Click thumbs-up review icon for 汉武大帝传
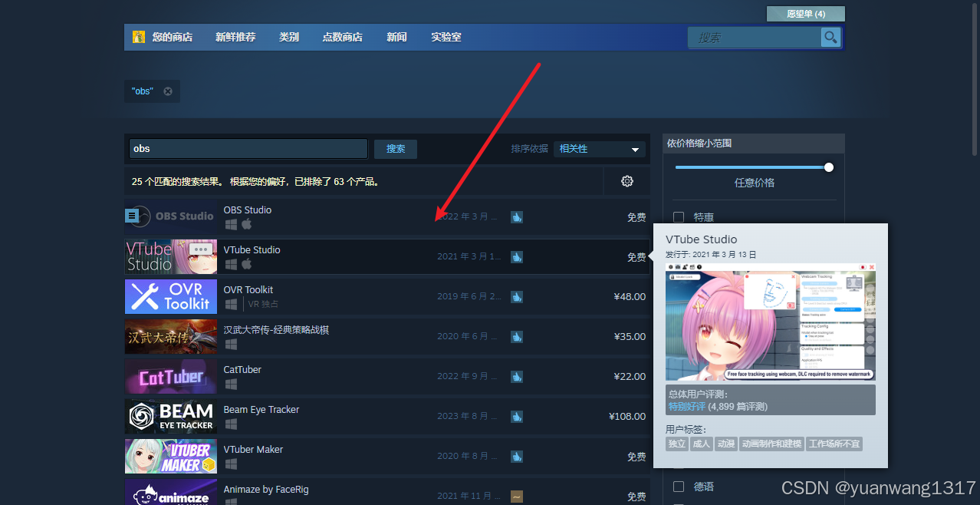This screenshot has height=505, width=980. click(517, 337)
